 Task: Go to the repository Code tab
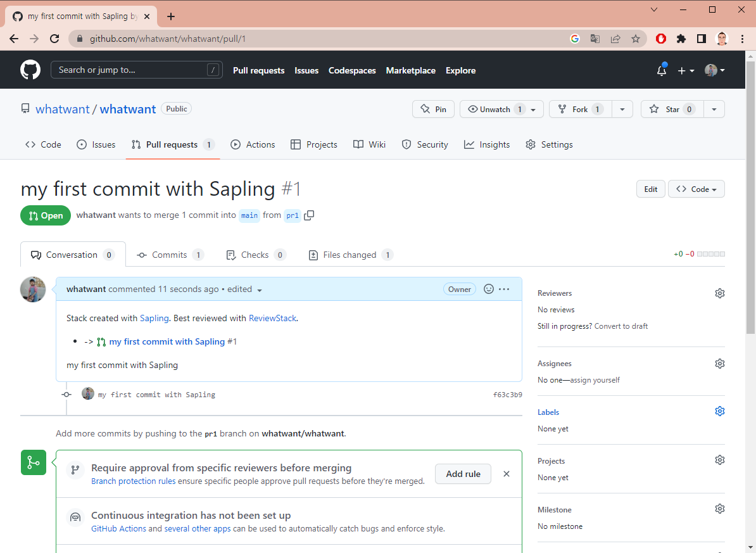click(43, 145)
